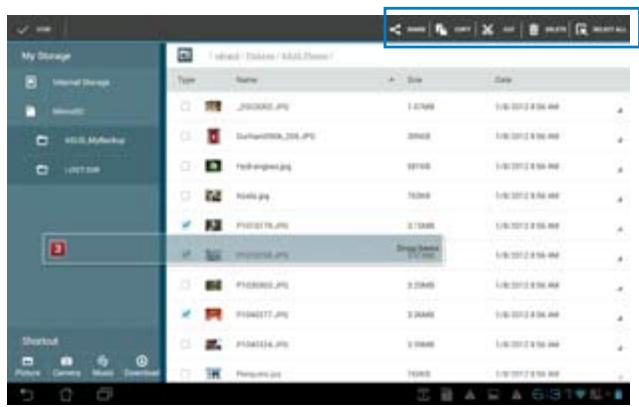
Task: Open the row-end arrow for Koala.jpg
Action: point(620,199)
